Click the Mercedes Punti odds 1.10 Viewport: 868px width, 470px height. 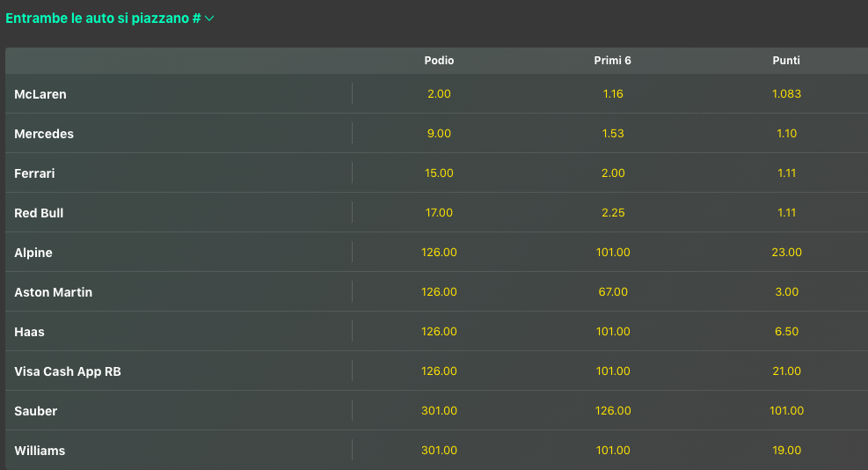(786, 134)
